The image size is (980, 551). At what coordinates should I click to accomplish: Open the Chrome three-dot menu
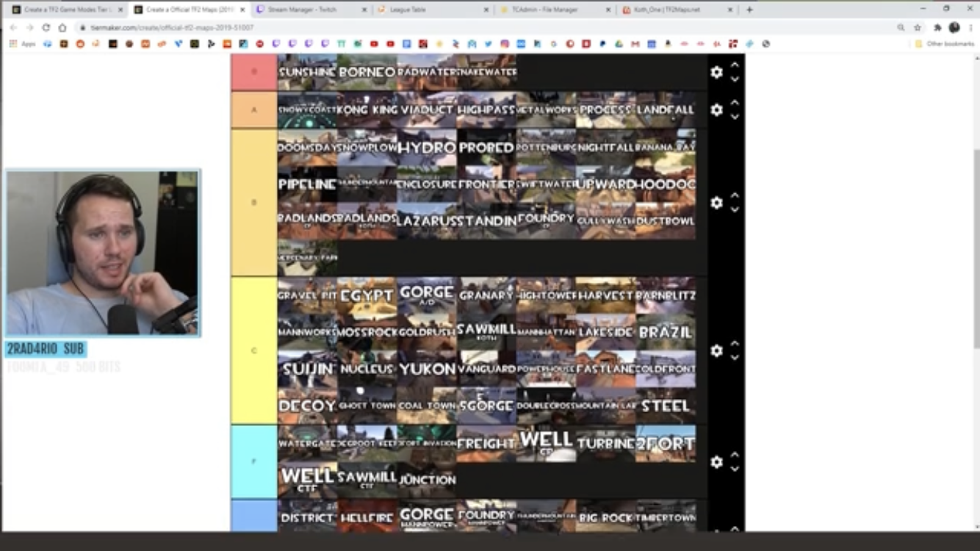tap(970, 27)
